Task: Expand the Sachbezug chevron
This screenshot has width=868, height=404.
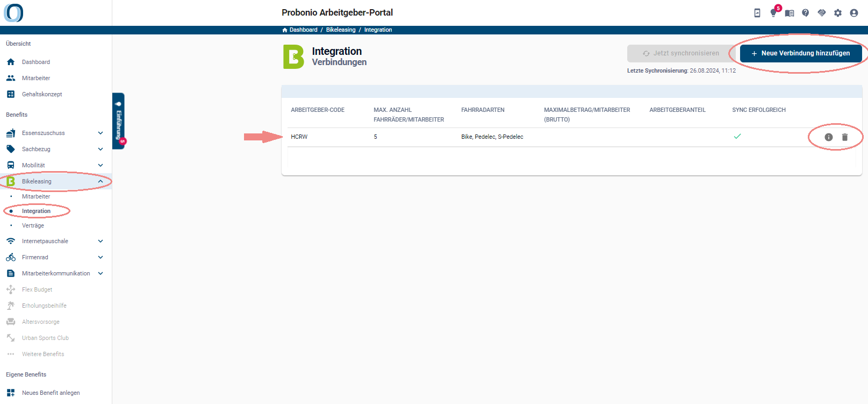Action: 101,149
